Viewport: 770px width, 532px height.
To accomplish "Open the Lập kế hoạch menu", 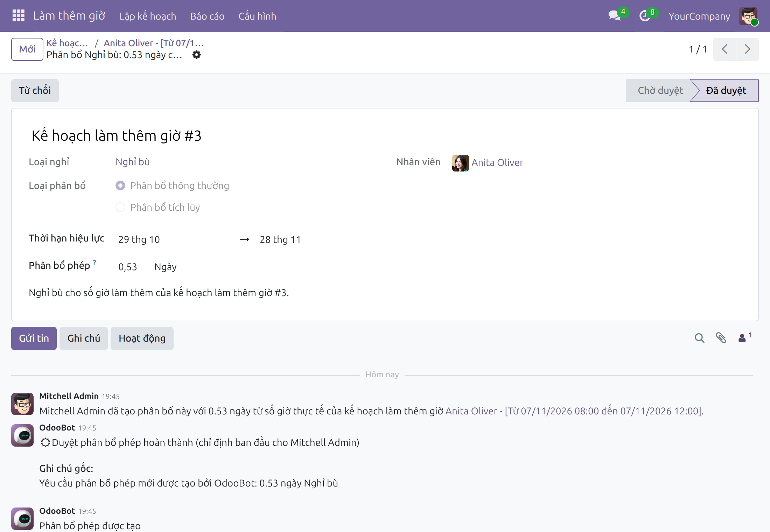I will click(148, 16).
